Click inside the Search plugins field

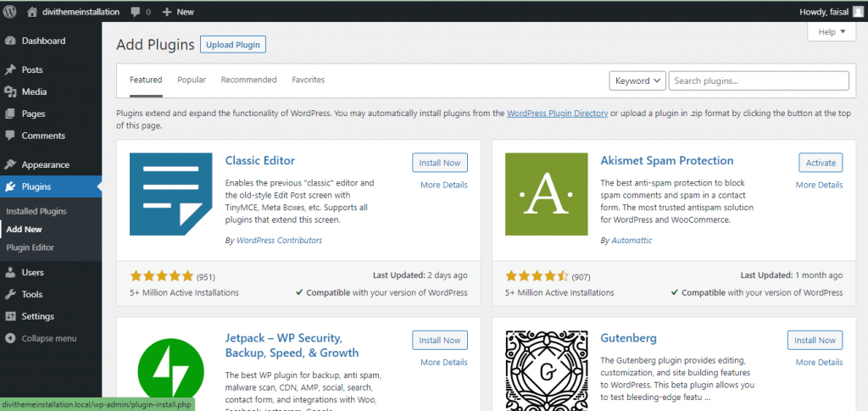[759, 81]
